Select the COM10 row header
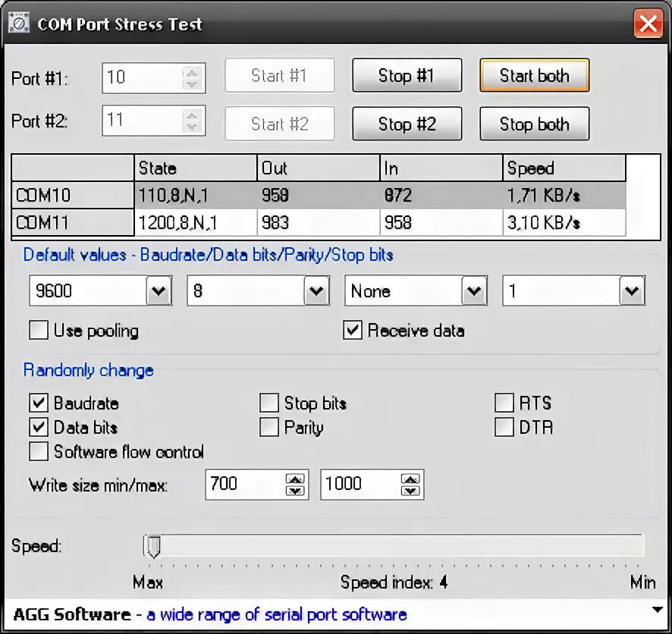The height and width of the screenshot is (634, 672). coord(73,196)
